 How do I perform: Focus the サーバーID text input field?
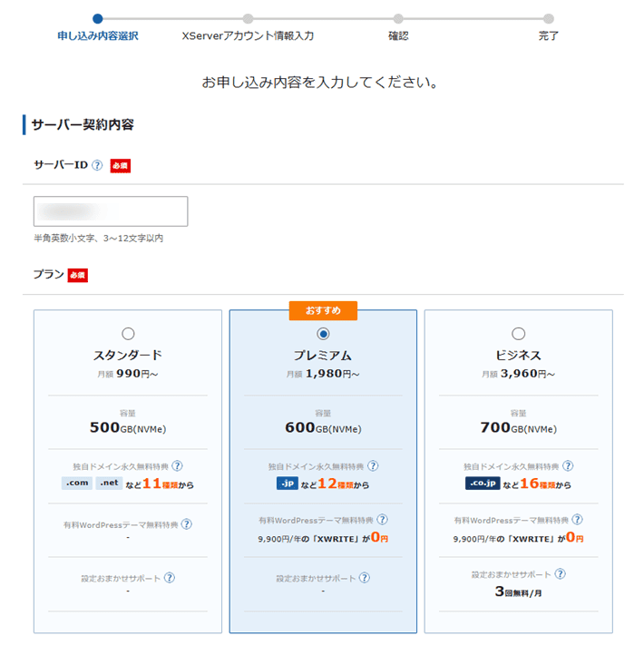pos(111,211)
